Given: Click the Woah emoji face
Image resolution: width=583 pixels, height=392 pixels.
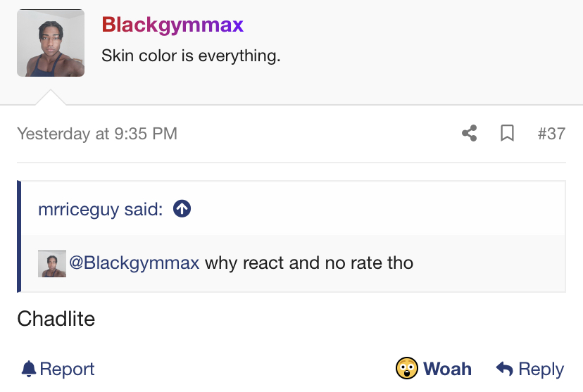Looking at the screenshot, I should point(407,368).
